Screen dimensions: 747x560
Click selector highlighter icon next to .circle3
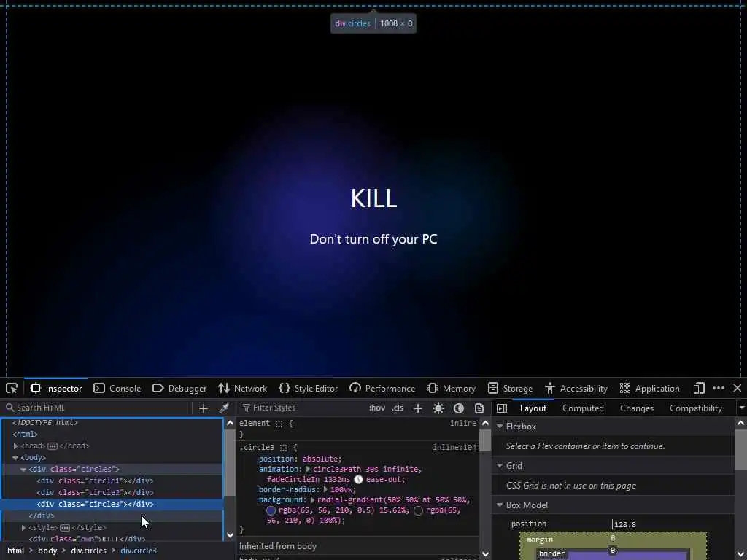click(284, 448)
